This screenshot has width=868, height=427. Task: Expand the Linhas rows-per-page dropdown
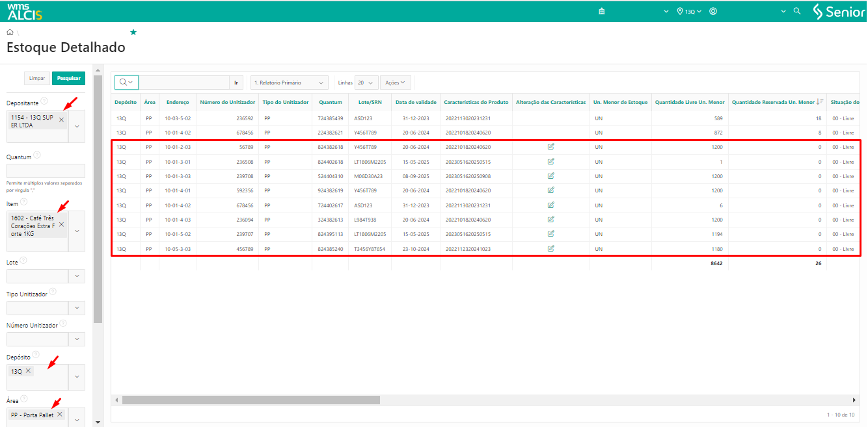click(x=366, y=83)
